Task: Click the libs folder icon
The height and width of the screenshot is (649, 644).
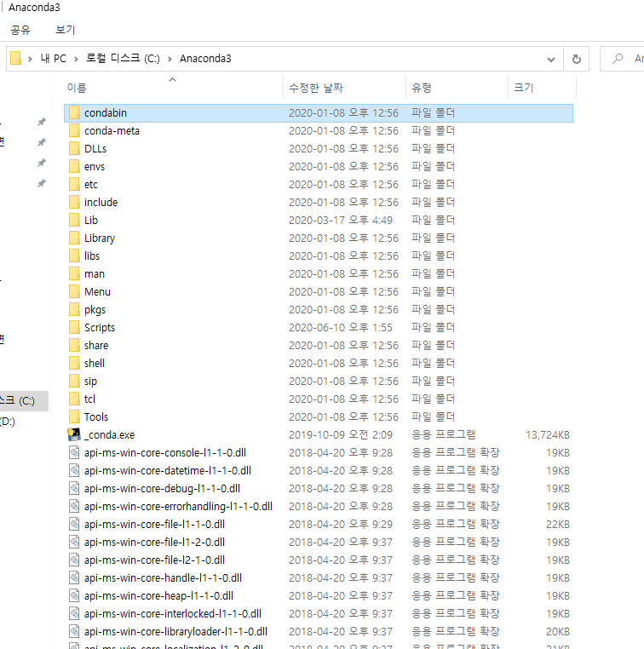Action: click(74, 256)
